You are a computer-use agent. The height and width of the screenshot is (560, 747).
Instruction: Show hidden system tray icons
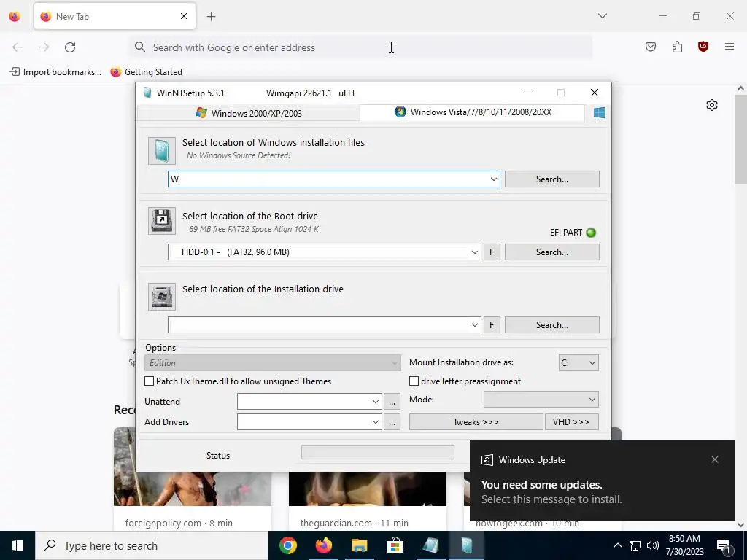[x=617, y=545]
